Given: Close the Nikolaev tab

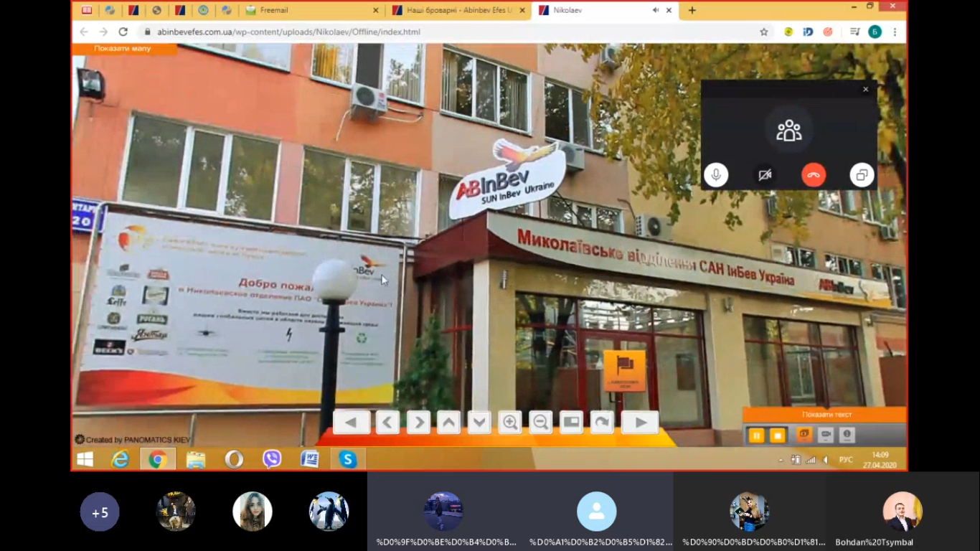Looking at the screenshot, I should point(669,11).
